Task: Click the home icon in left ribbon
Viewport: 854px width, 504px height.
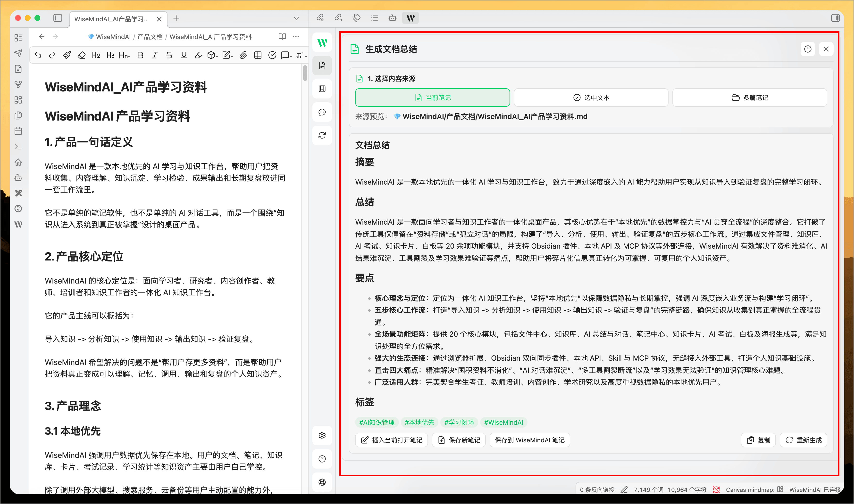Action: click(18, 162)
